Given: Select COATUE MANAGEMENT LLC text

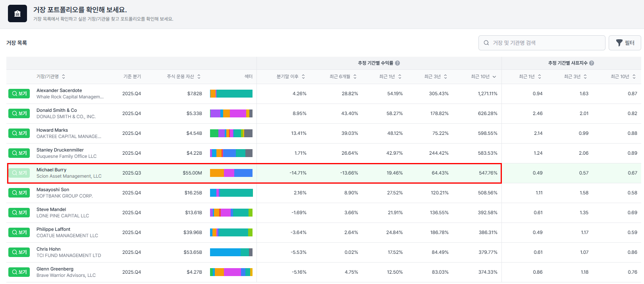Looking at the screenshot, I should coord(67,236).
